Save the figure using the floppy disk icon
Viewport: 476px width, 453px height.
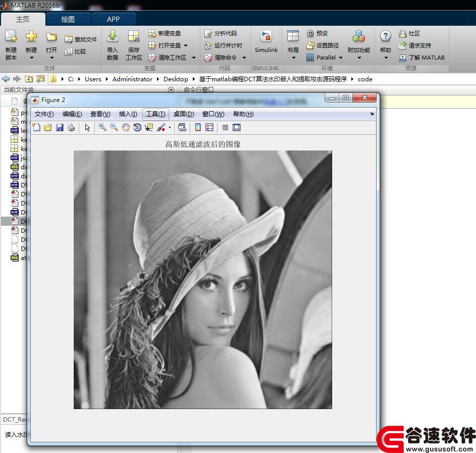pos(60,127)
